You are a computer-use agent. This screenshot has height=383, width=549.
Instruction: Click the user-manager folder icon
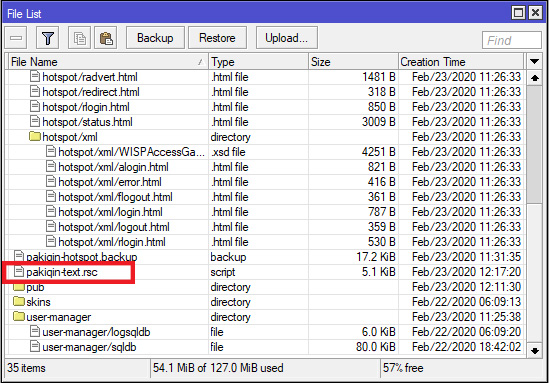(x=19, y=316)
